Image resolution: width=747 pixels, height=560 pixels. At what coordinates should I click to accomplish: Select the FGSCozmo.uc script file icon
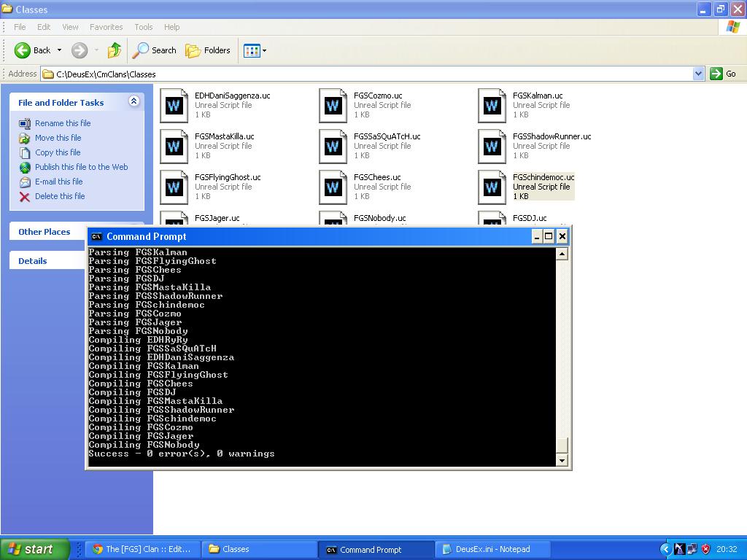pyautogui.click(x=333, y=105)
